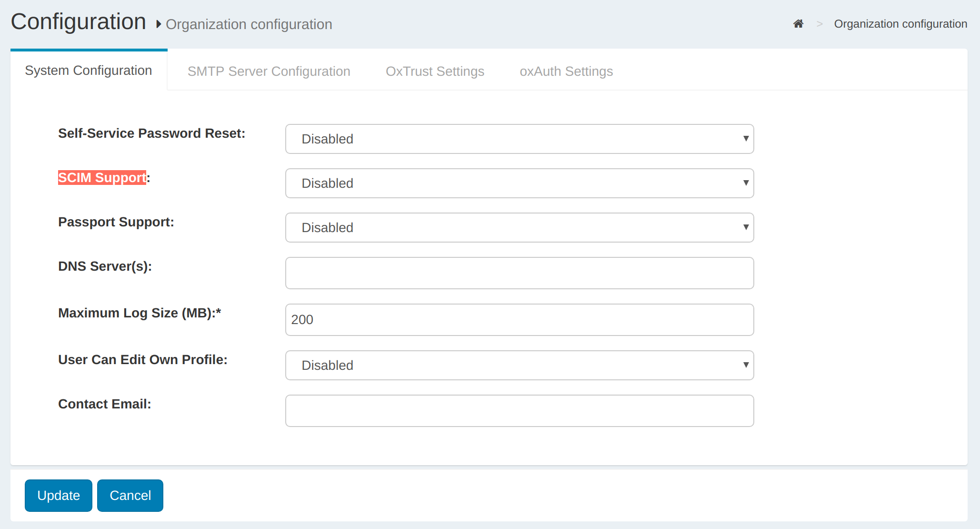Open the Passport Support dropdown

coord(519,228)
